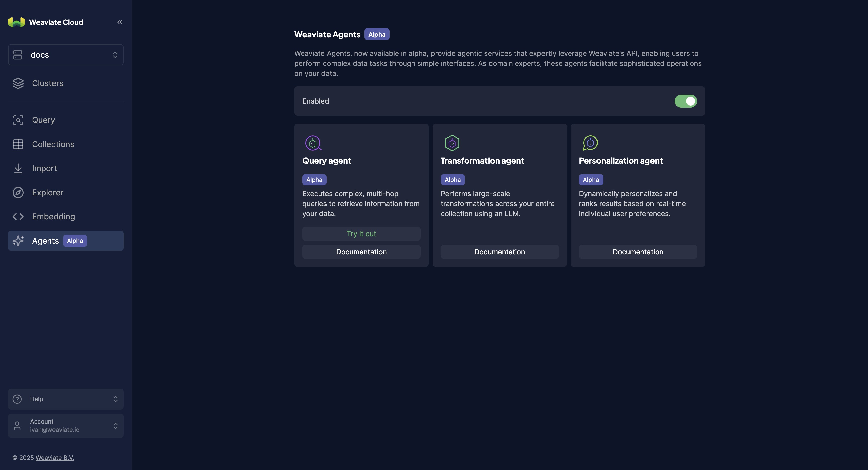Click the ivan@weaviate.io email text
Image resolution: width=868 pixels, height=470 pixels.
[x=55, y=430]
